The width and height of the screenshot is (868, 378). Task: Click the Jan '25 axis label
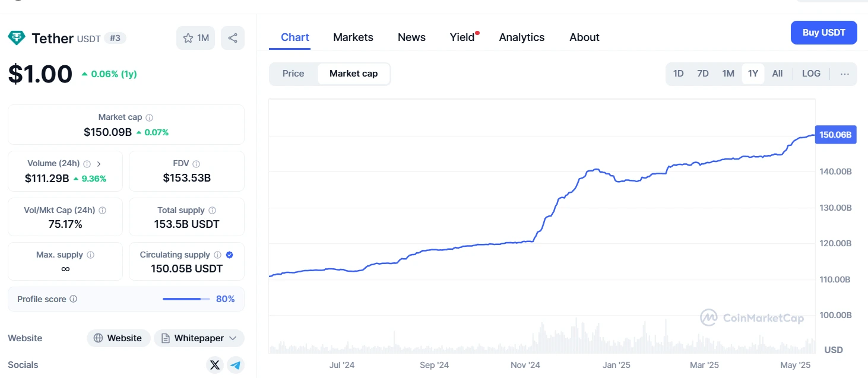point(616,365)
